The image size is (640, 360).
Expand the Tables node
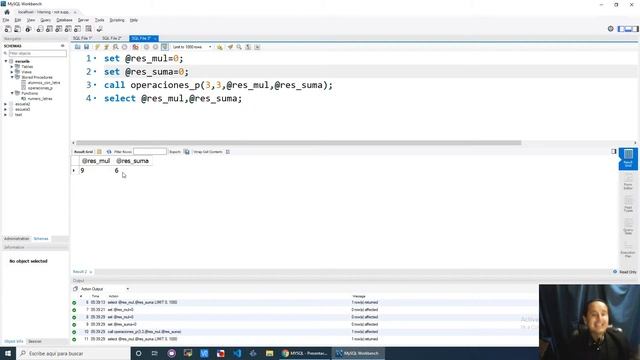point(12,67)
